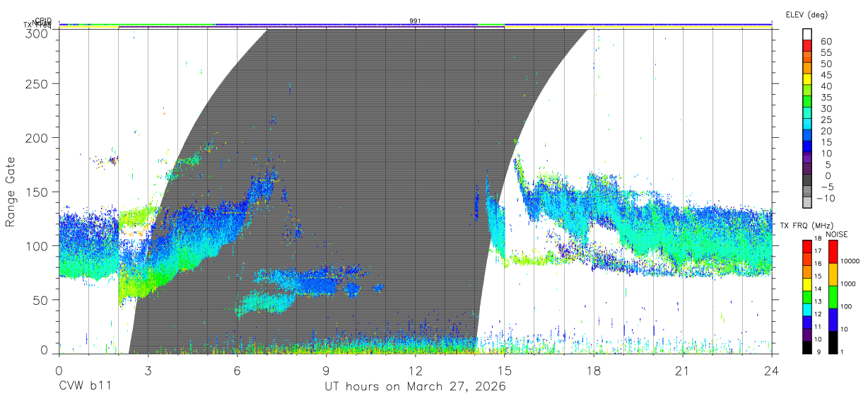Screen dimensions: 868x401
Task: Click the 60 label on ELEV colorbar
Action: [826, 41]
